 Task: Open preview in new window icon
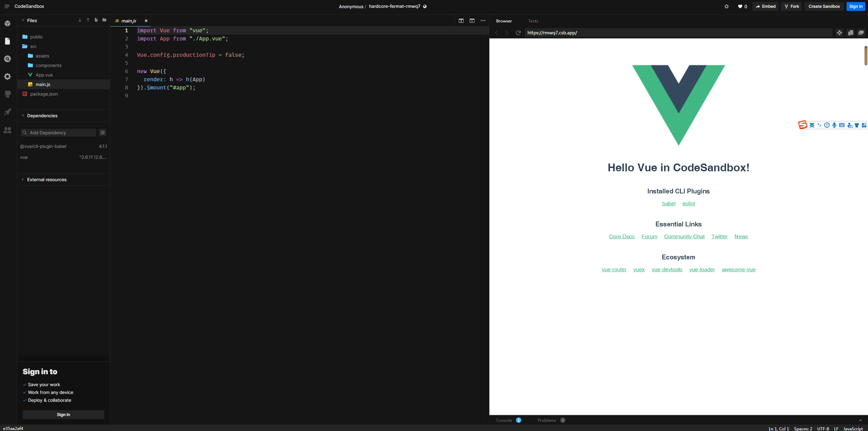coord(861,33)
